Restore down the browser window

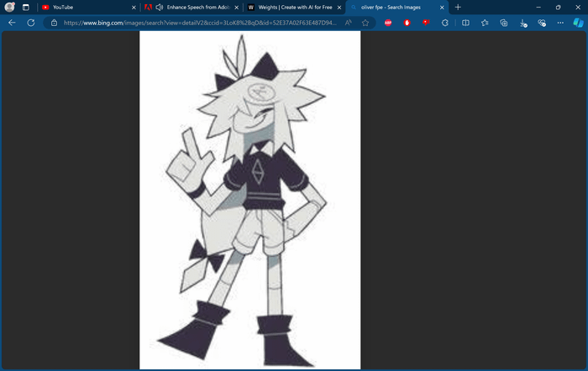tap(558, 7)
